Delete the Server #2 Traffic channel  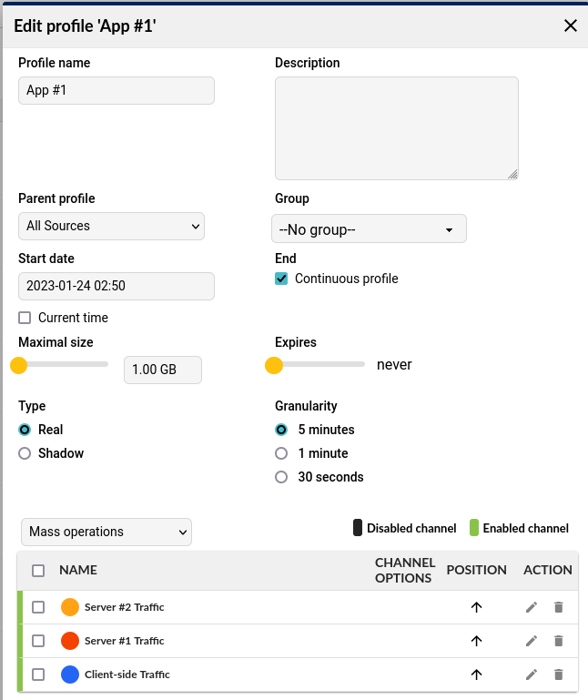(x=559, y=607)
